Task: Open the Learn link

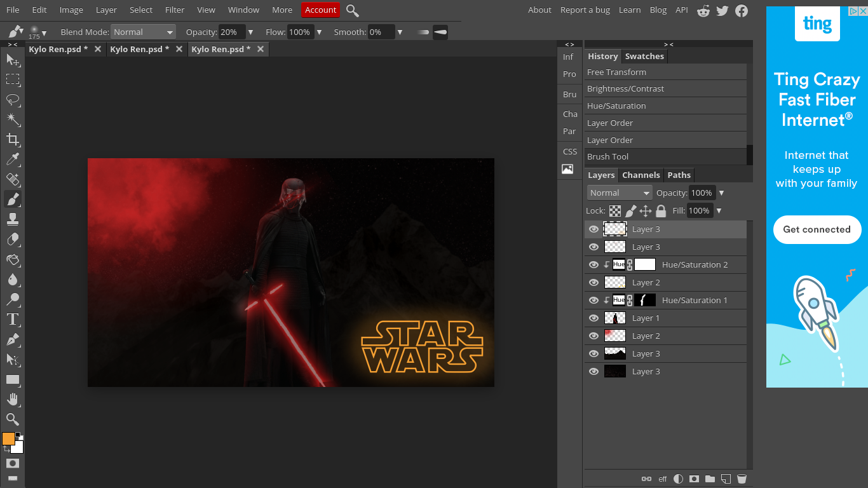Action: pyautogui.click(x=630, y=10)
